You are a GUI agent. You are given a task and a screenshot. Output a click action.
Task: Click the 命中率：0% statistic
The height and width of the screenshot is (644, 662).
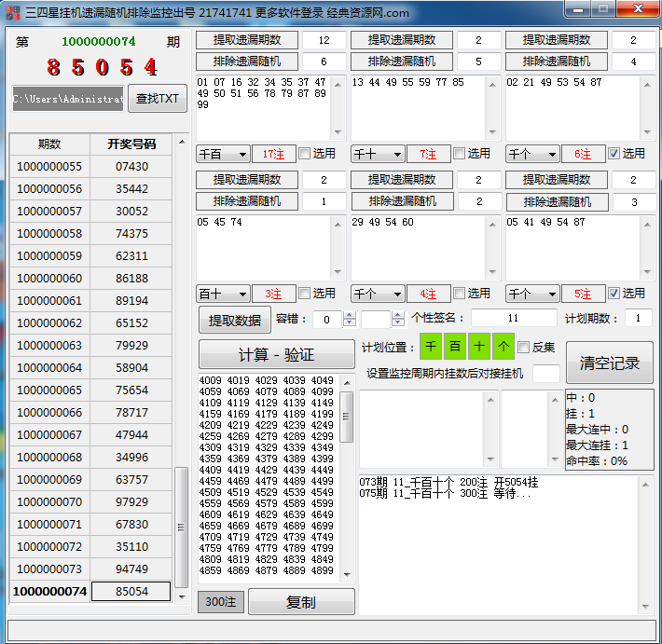[596, 460]
